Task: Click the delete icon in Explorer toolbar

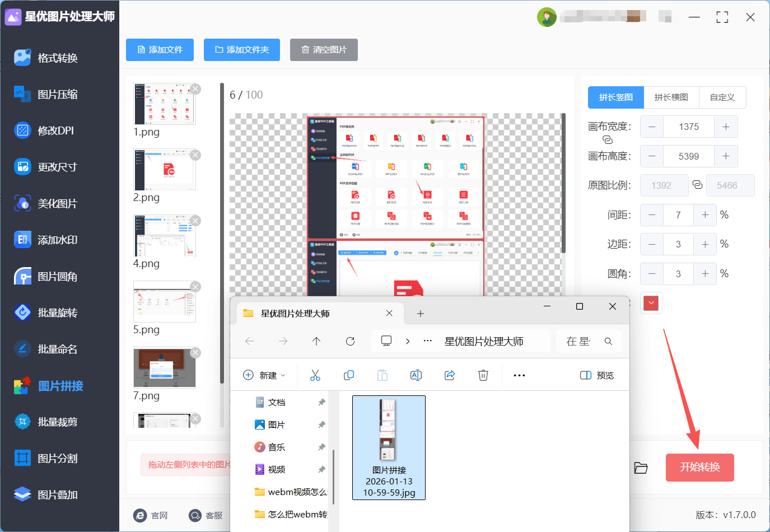Action: tap(483, 375)
